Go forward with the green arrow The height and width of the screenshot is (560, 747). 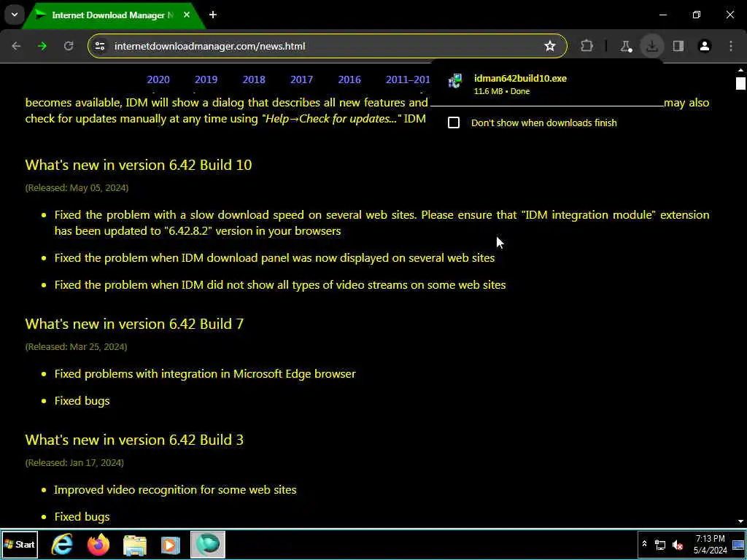click(42, 46)
